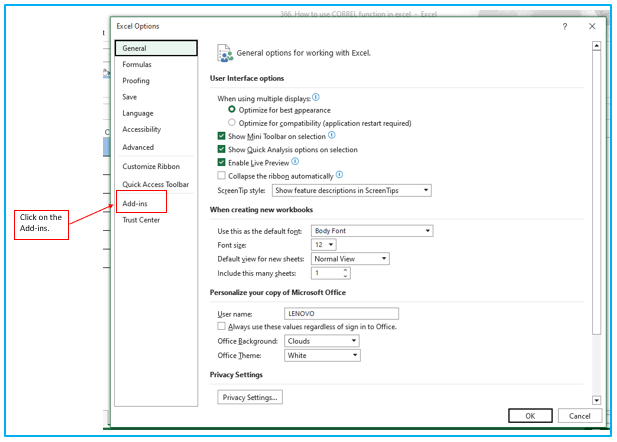Check Always use these values checkbox
The image size is (617, 442).
coord(222,326)
